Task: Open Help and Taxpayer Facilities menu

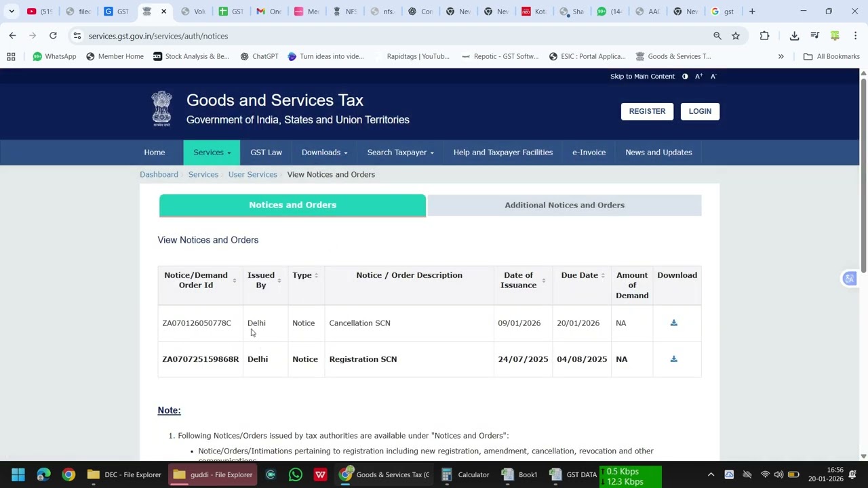Action: tap(503, 152)
